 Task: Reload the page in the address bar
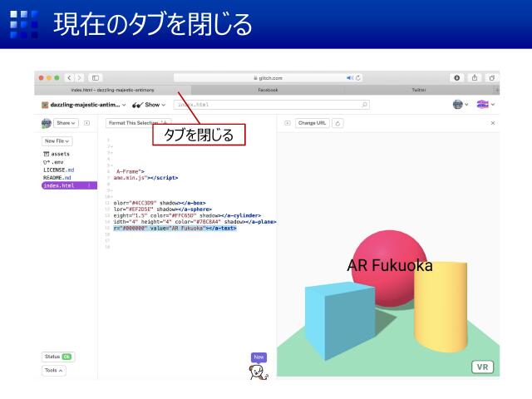coord(358,77)
